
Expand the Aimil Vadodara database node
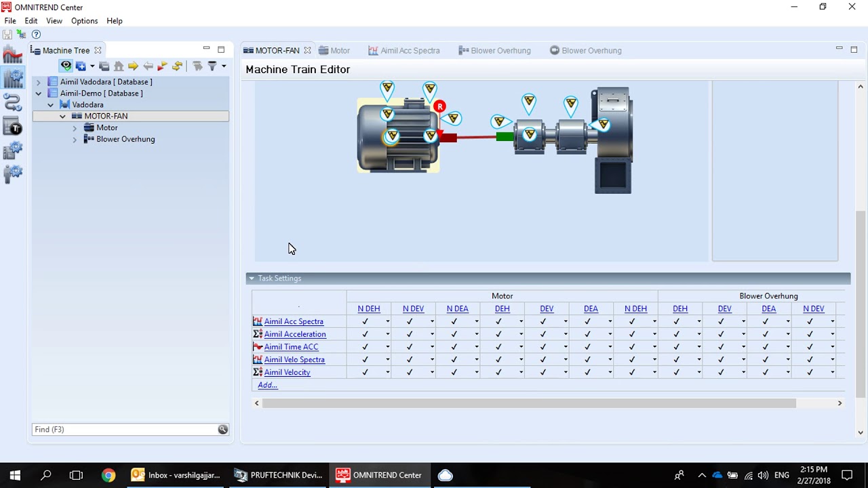tap(39, 82)
